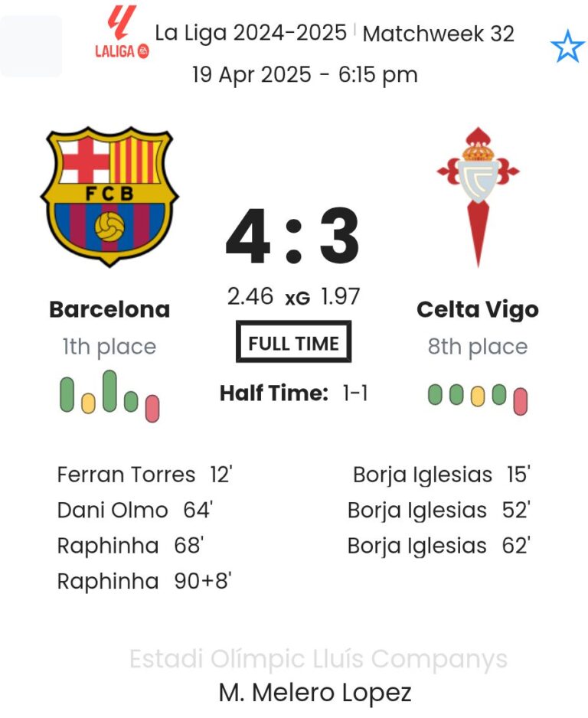Click the FULL TIME status box
Viewport: 588px width, 718px height.
point(293,343)
